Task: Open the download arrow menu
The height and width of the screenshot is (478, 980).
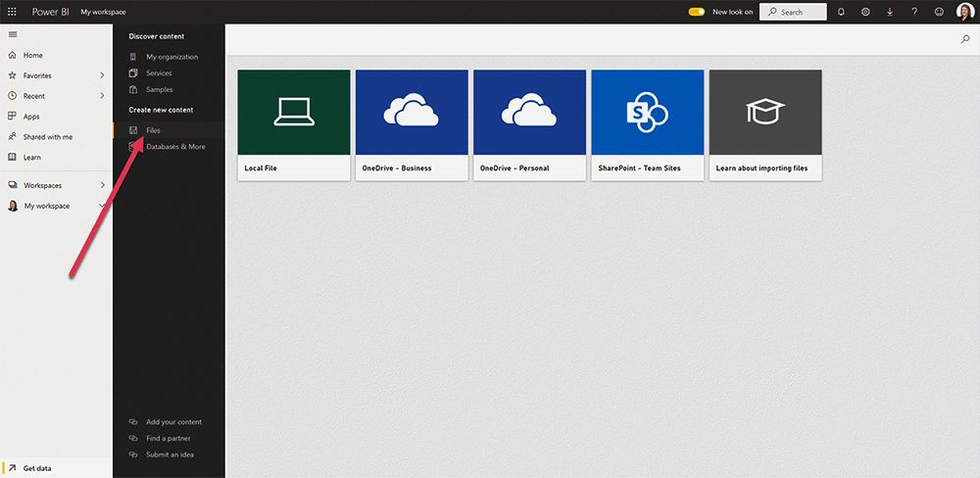Action: pyautogui.click(x=890, y=12)
